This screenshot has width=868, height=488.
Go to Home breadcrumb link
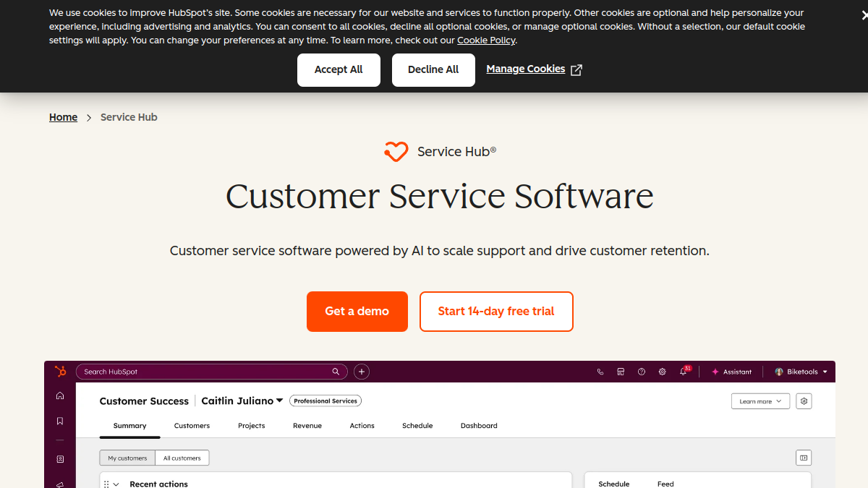tap(63, 117)
